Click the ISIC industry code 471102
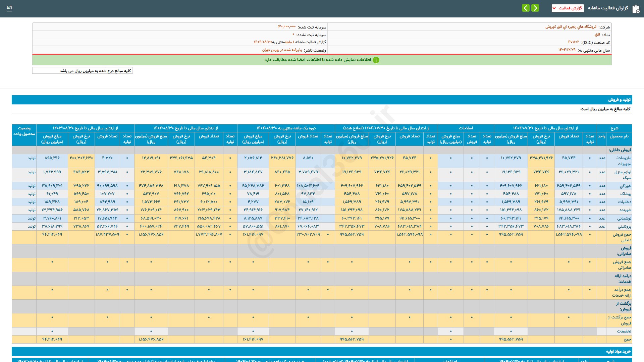 573,42
